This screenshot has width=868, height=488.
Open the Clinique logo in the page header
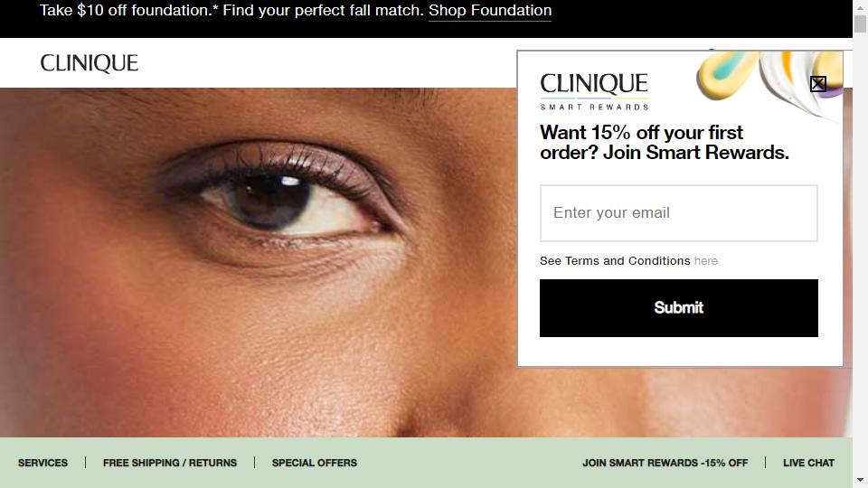point(90,63)
